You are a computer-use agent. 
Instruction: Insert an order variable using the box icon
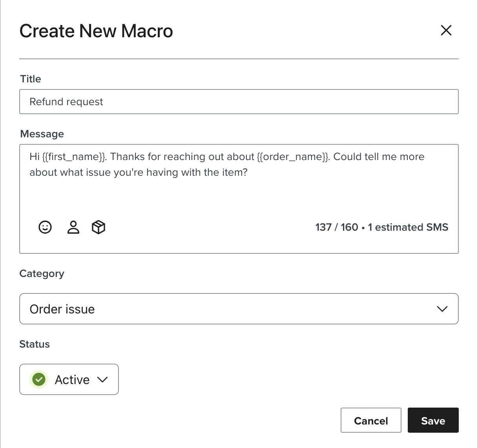(99, 227)
